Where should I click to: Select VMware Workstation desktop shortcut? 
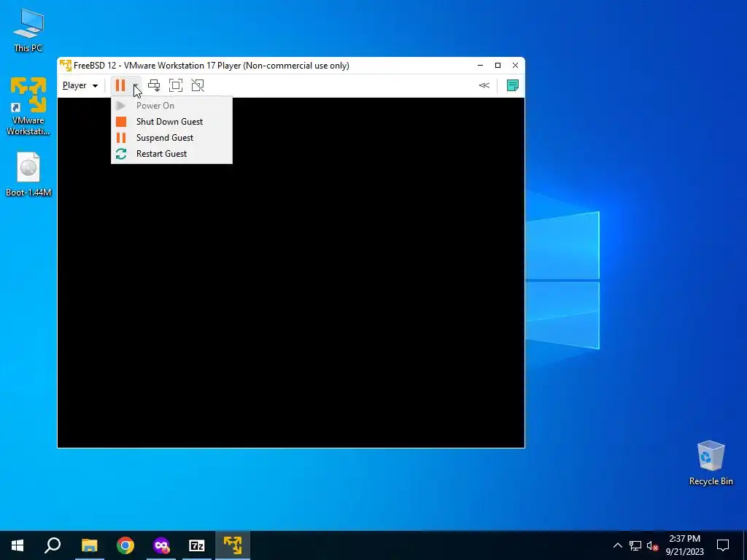pos(28,106)
